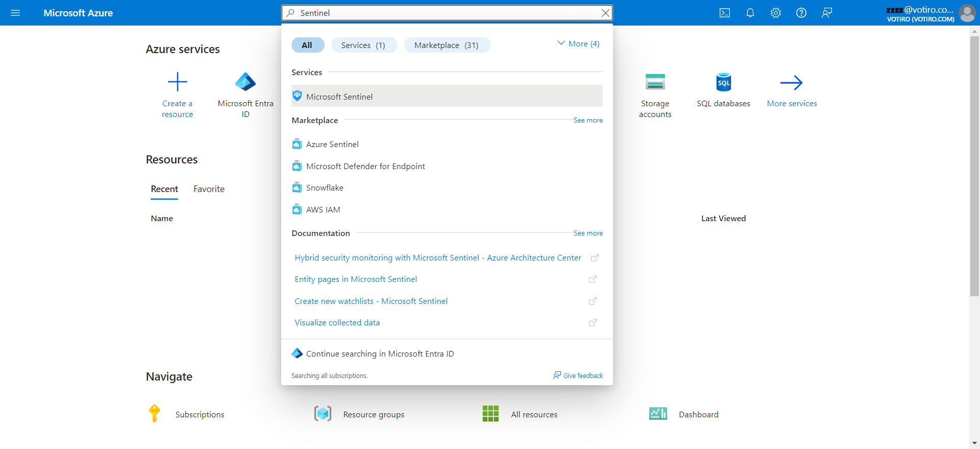
Task: Click the More services arrow icon
Action: (792, 82)
